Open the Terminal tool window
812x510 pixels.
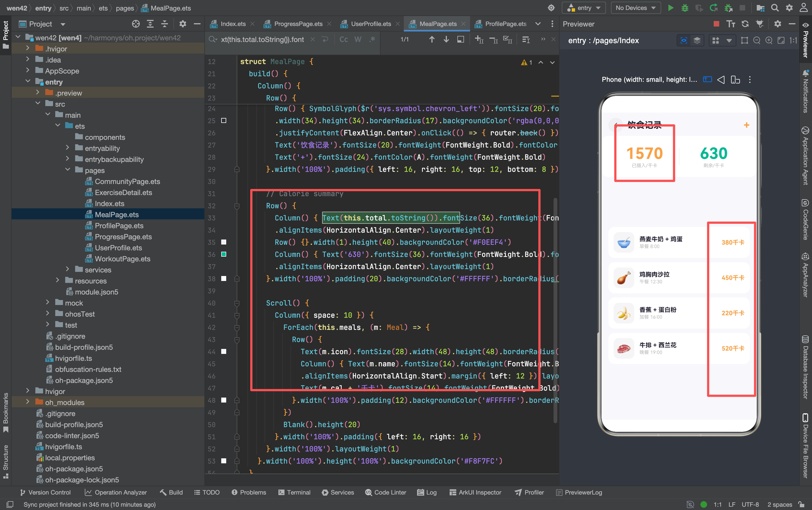(x=294, y=493)
